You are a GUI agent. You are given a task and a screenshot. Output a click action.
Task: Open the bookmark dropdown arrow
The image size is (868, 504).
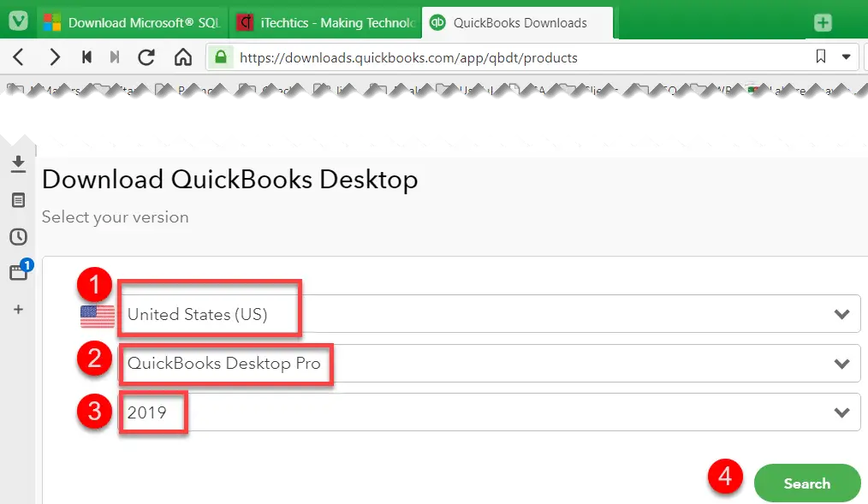[846, 56]
